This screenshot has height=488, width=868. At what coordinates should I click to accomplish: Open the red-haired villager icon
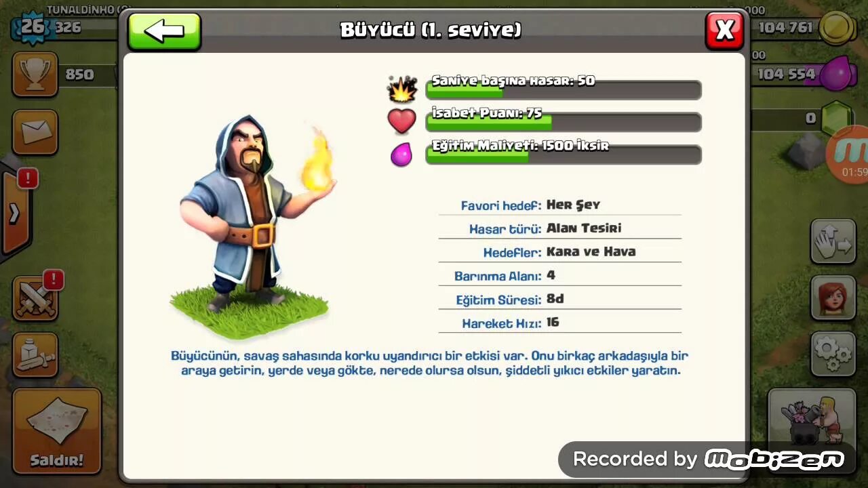point(833,298)
